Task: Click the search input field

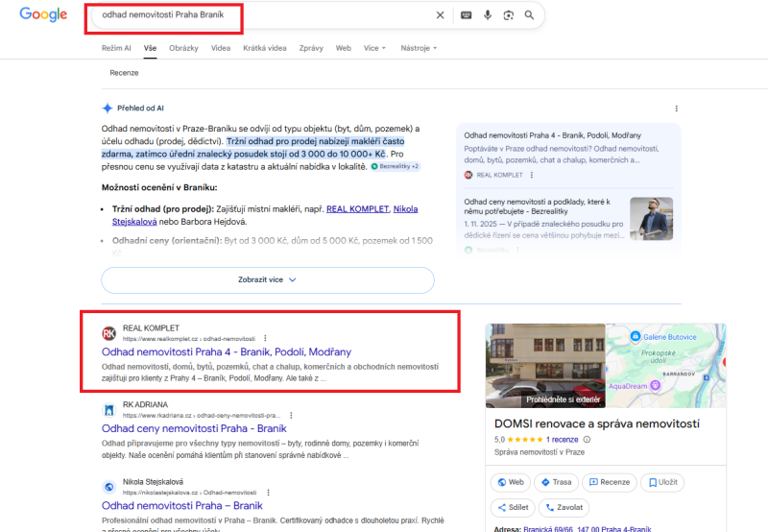Action: coord(259,15)
